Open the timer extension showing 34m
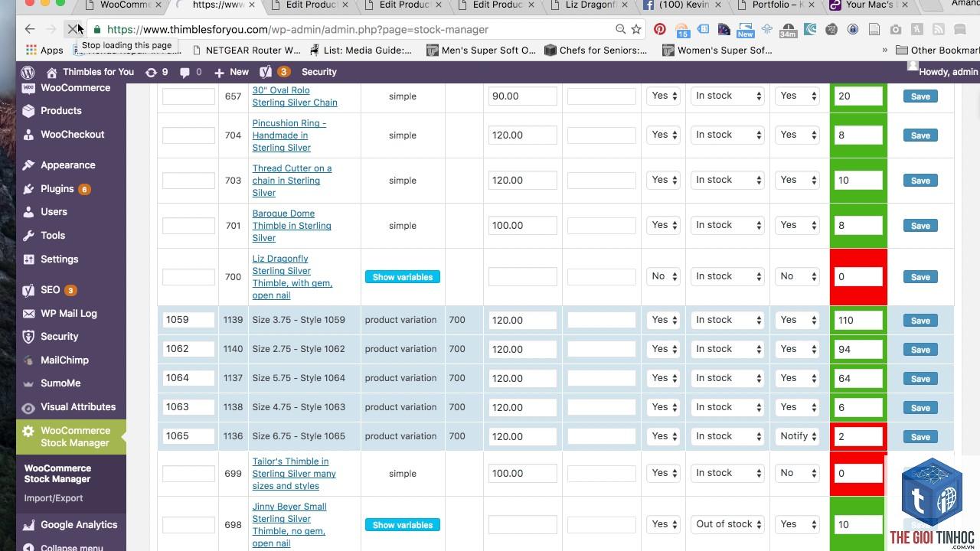980x551 pixels. click(x=788, y=30)
